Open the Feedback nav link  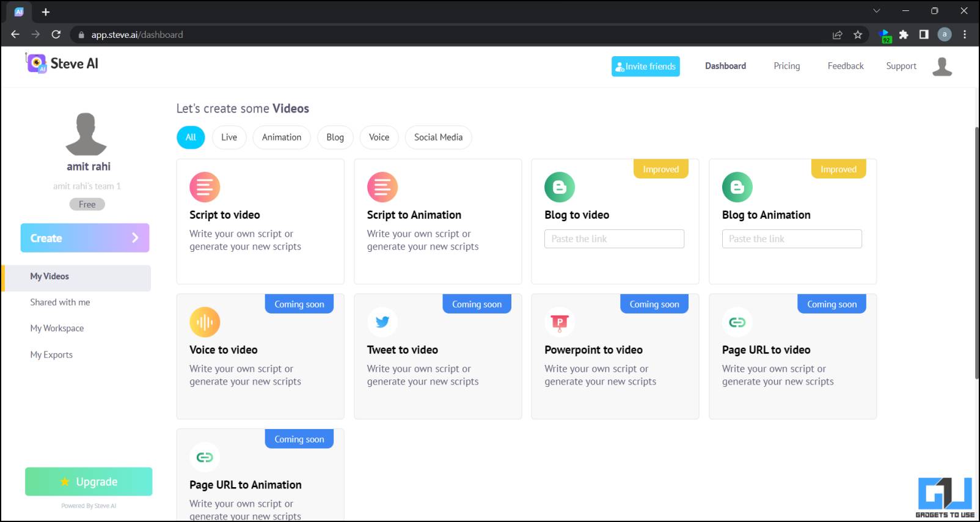tap(846, 66)
